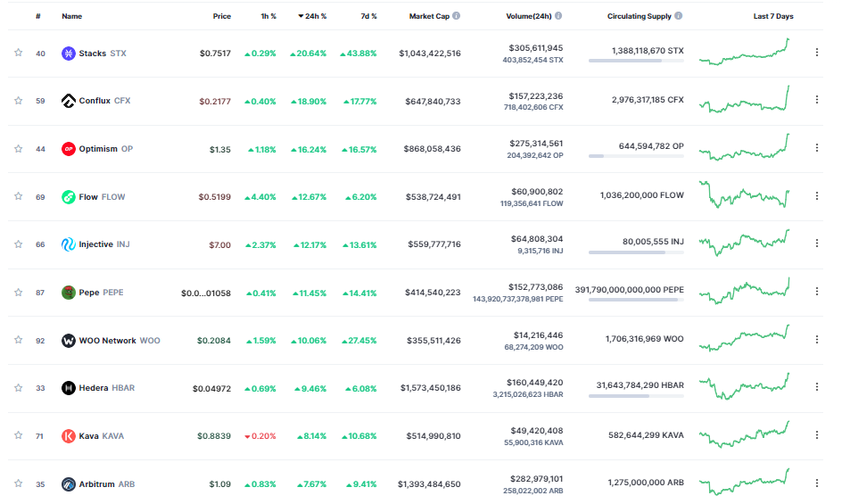Click the Flow coin green logo
This screenshot has width=842, height=504.
[x=69, y=197]
